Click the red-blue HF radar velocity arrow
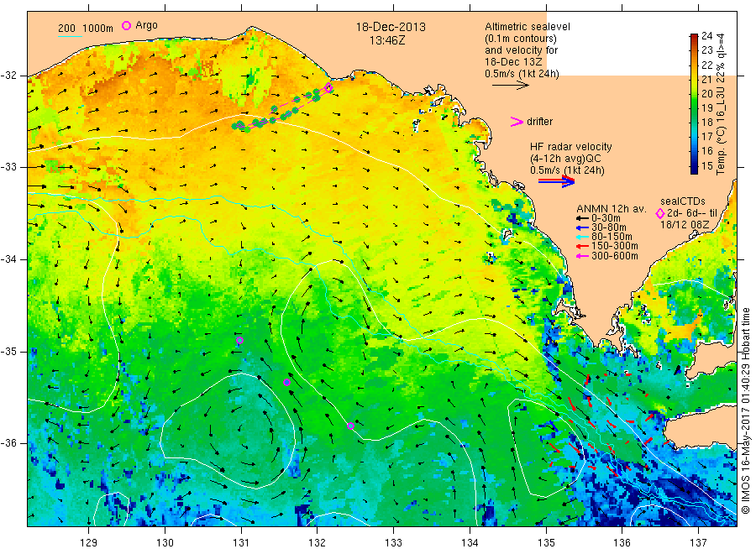This screenshot has height=554, width=756. (556, 181)
